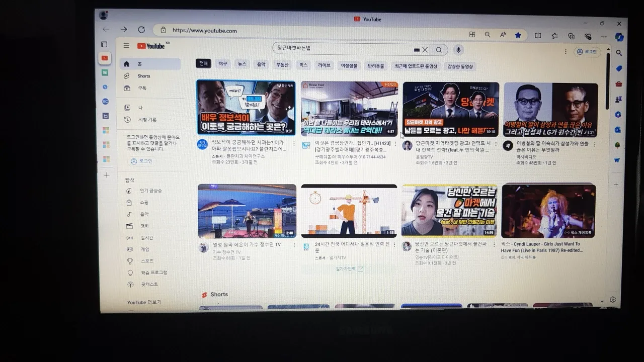The image size is (644, 362).
Task: Click the YouTube logo to return home
Action: (x=150, y=46)
